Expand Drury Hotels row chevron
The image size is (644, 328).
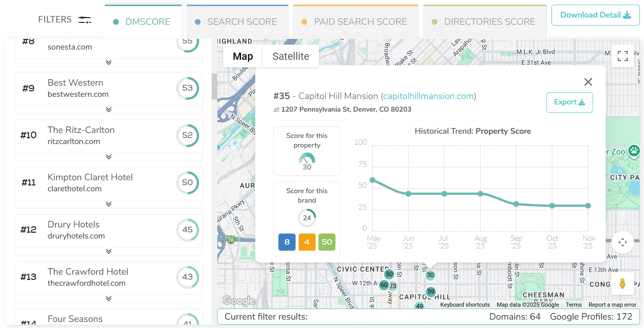(x=109, y=251)
